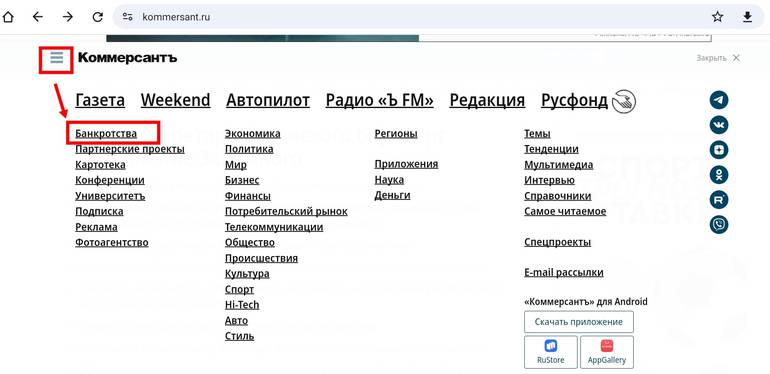Open E-mail рассылки link
The image size is (770, 374).
tap(564, 272)
